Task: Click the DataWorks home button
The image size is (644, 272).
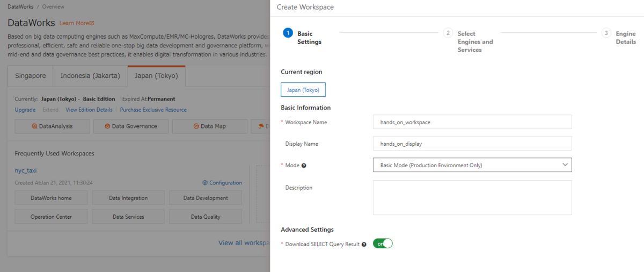Action: point(51,198)
